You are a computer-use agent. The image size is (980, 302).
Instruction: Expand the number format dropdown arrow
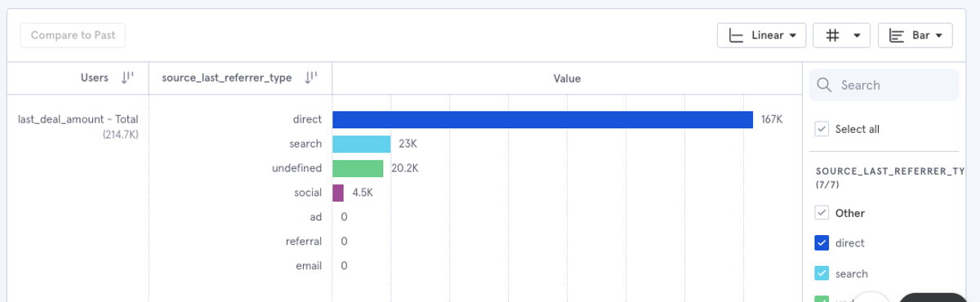(856, 36)
